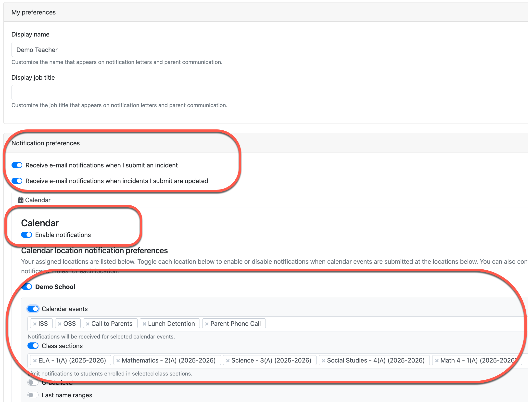Open the Calendar tab

coord(34,200)
